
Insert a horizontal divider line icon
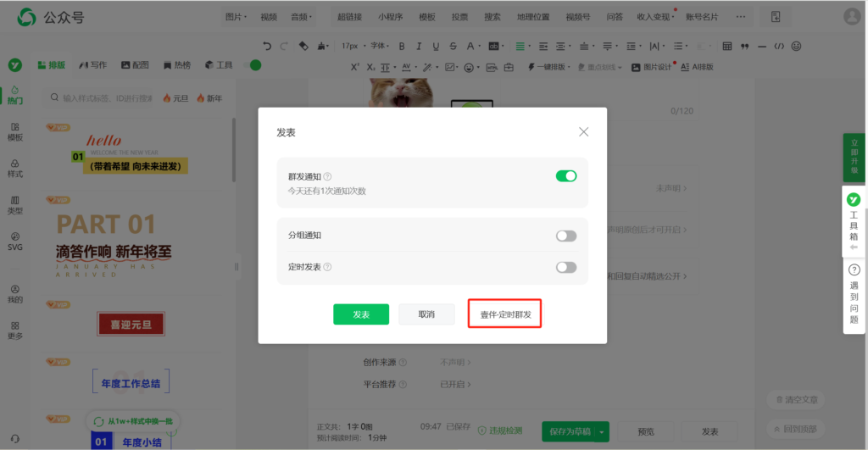click(x=762, y=47)
